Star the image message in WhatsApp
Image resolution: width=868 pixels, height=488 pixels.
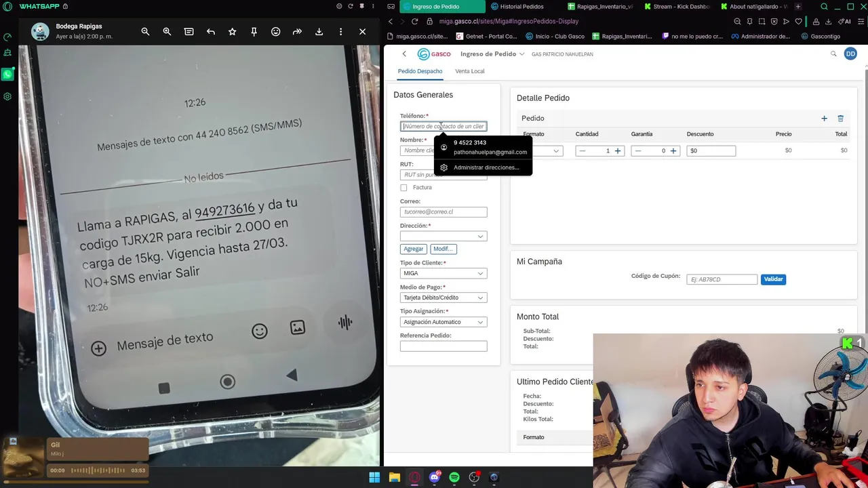[x=233, y=32]
